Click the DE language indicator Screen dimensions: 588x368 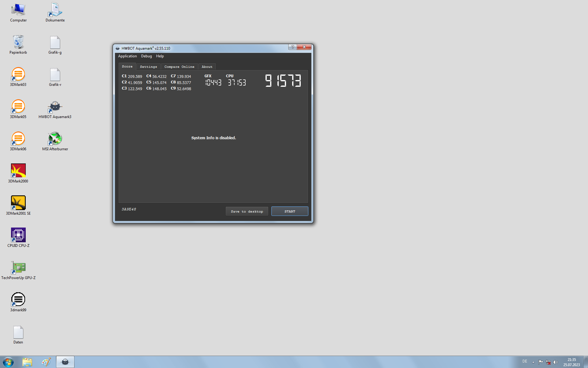pos(525,361)
